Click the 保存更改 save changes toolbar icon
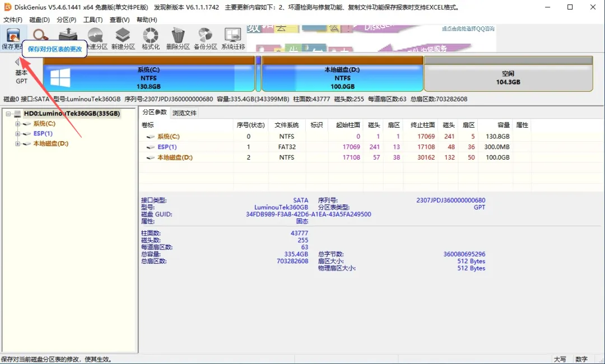Image resolution: width=605 pixels, height=364 pixels. [13, 36]
